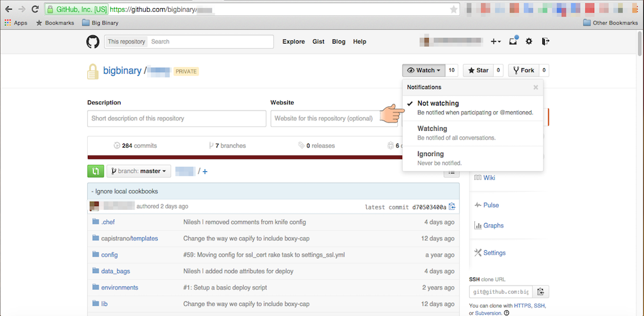Image resolution: width=644 pixels, height=316 pixels.
Task: Open the data_bags folder
Action: [116, 271]
